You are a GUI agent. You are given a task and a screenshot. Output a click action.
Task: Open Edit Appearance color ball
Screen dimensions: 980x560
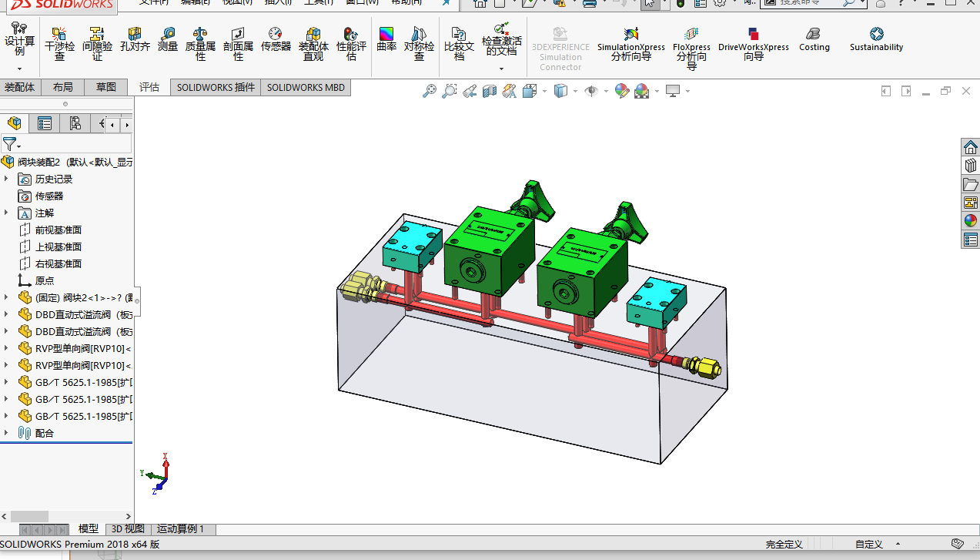tap(622, 91)
